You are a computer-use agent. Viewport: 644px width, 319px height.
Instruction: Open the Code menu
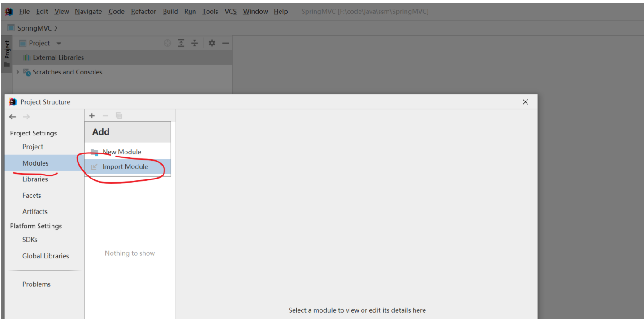coord(117,12)
